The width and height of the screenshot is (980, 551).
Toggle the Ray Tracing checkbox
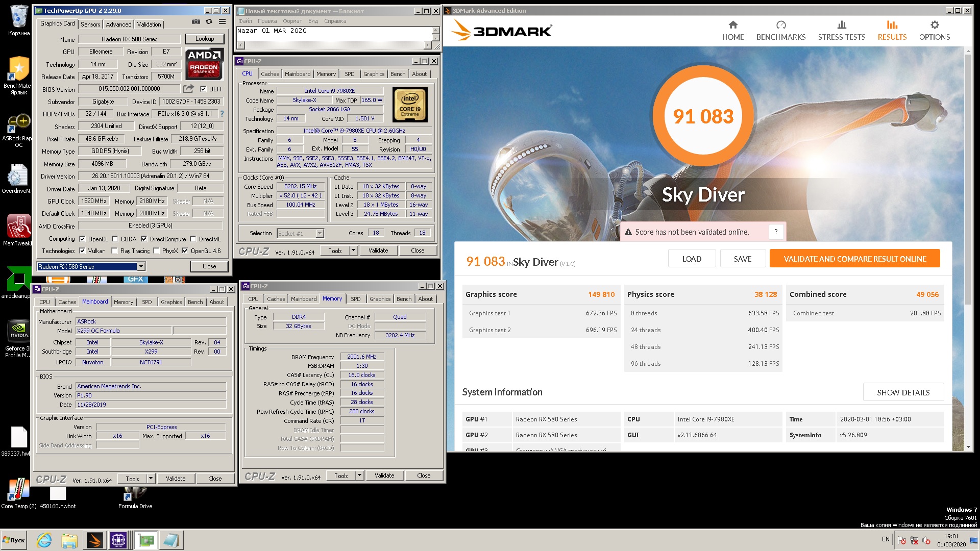[115, 251]
